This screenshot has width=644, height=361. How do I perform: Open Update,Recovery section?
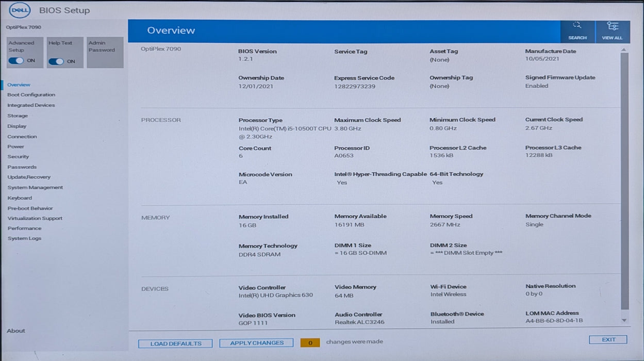[29, 177]
